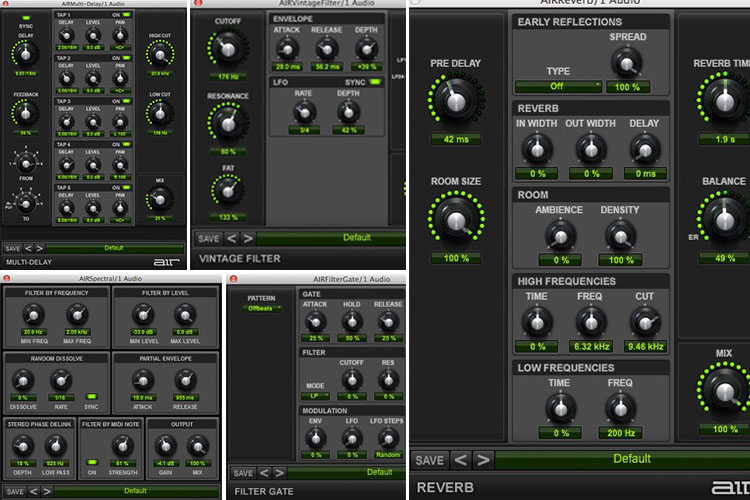The width and height of the screenshot is (750, 500).
Task: Click the AIR logo in Multi-Delay
Action: [166, 262]
